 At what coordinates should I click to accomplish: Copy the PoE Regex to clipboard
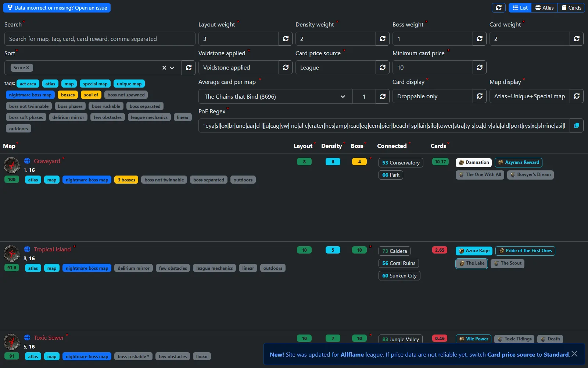point(577,125)
